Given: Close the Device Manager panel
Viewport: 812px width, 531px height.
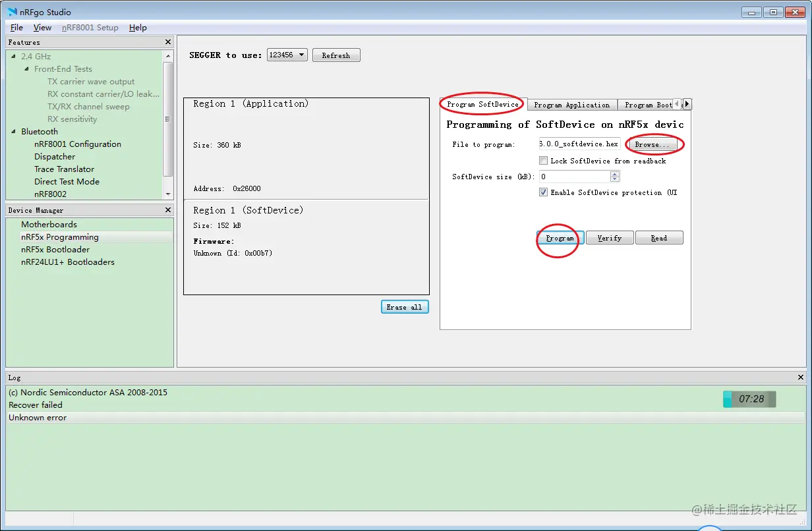Looking at the screenshot, I should pyautogui.click(x=167, y=210).
